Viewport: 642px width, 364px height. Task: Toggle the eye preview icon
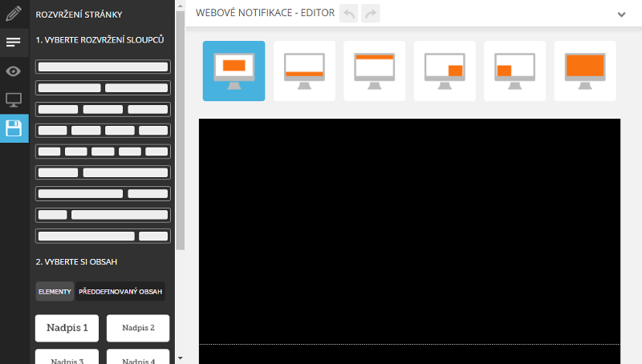(x=14, y=71)
